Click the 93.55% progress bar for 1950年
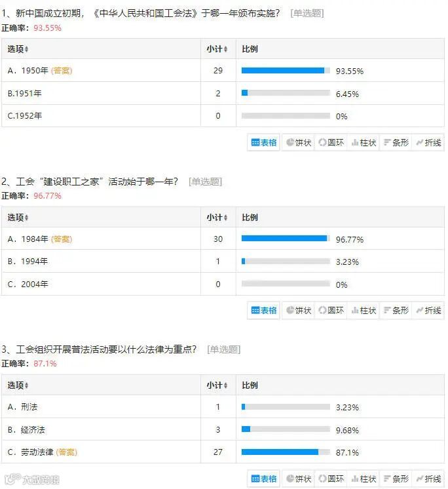The image size is (448, 489). coord(286,71)
